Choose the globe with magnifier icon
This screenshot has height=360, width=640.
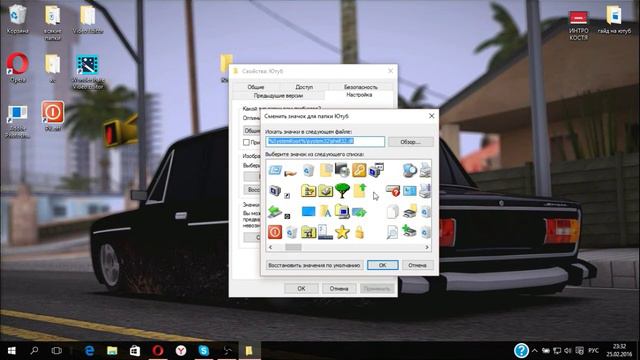tap(409, 170)
